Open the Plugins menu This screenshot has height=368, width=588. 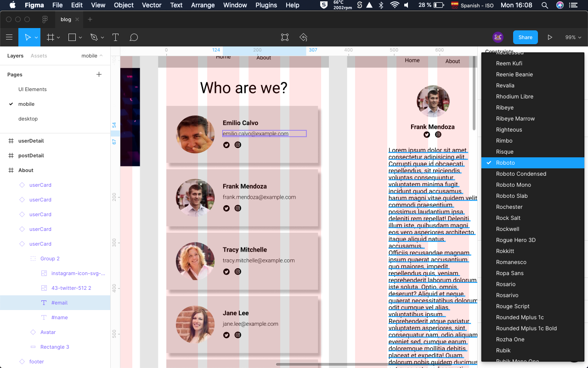(266, 5)
